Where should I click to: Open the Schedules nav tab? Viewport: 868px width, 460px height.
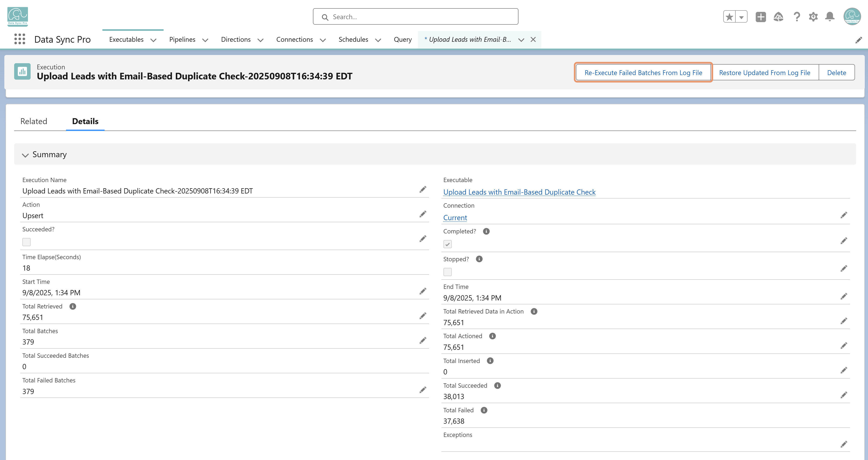point(353,39)
